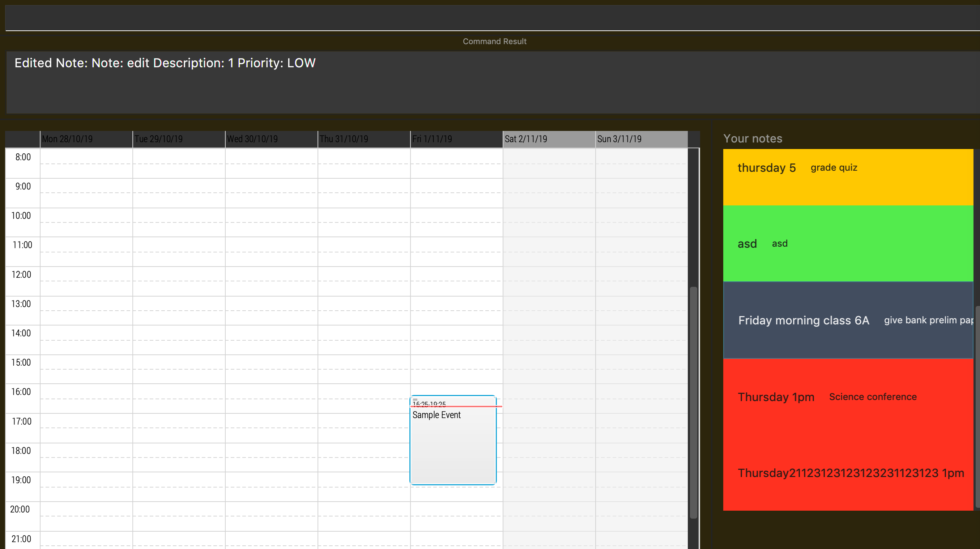Image resolution: width=980 pixels, height=549 pixels.
Task: Click the calendar vertical scrollbar thumb
Action: click(694, 403)
